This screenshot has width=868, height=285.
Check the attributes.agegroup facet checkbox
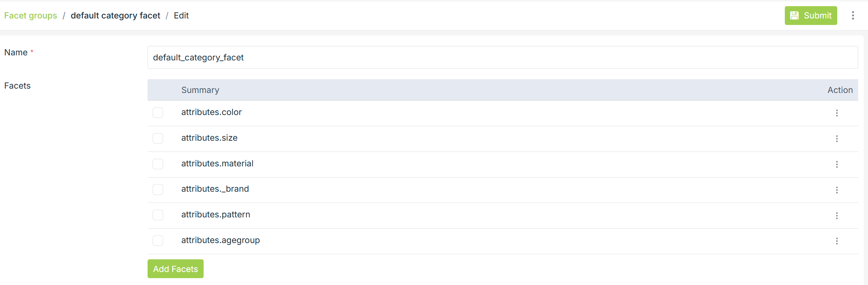pyautogui.click(x=158, y=241)
